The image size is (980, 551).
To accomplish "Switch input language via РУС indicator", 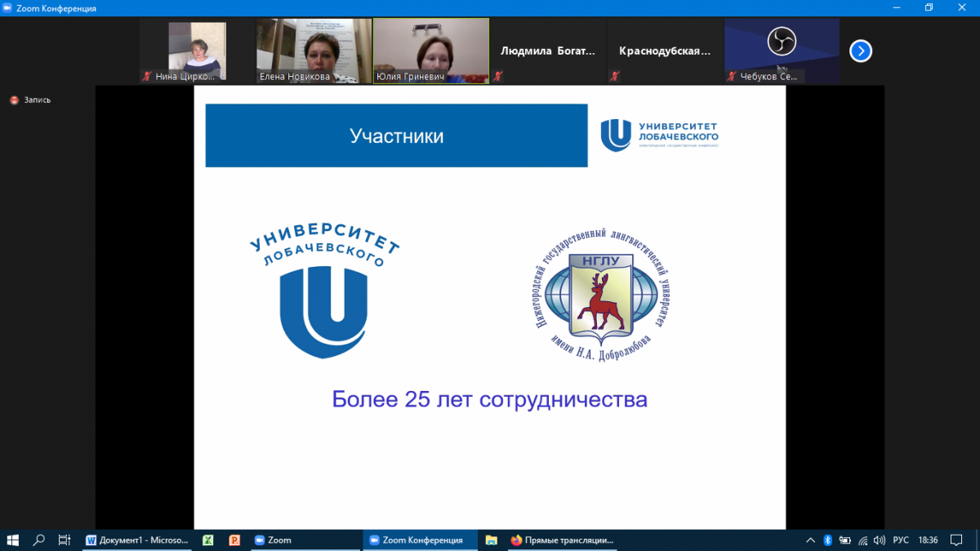I will coord(901,540).
